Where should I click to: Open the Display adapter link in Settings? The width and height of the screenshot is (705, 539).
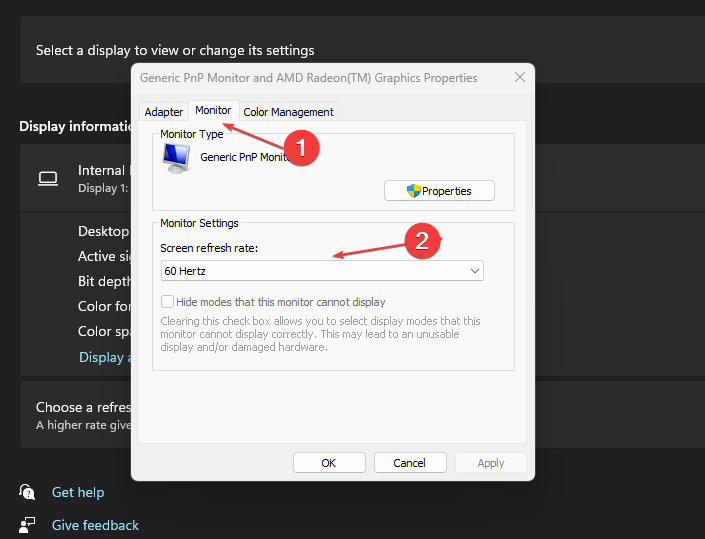coord(105,357)
